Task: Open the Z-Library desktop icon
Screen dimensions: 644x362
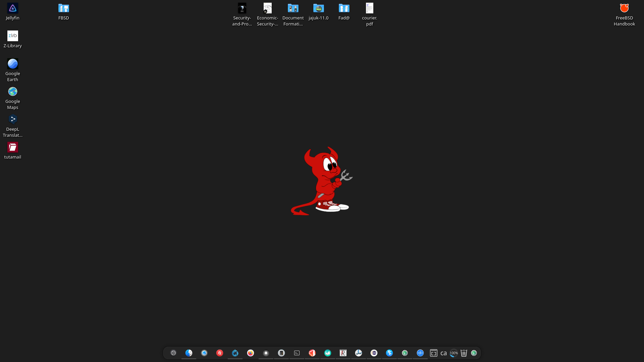Action: pos(12,36)
